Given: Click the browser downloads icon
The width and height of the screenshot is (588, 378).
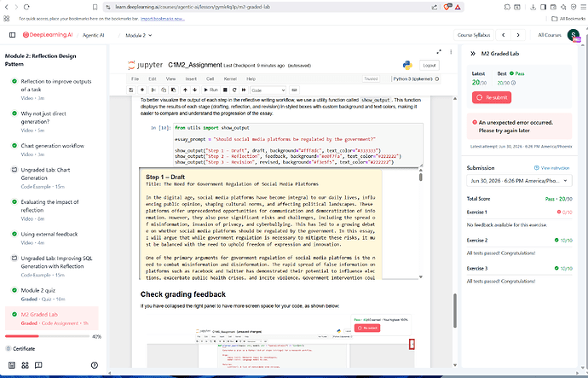Looking at the screenshot, I should pyautogui.click(x=533, y=7).
